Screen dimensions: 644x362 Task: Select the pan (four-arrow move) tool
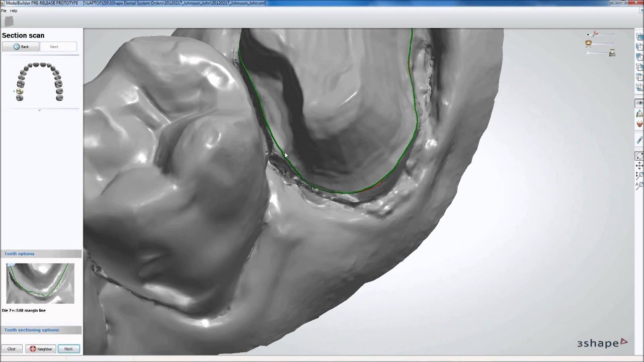click(x=639, y=165)
